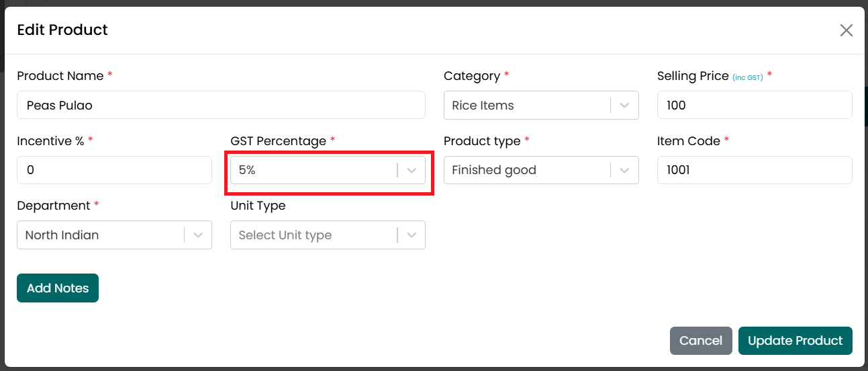
Task: Click the Update Product button
Action: pyautogui.click(x=795, y=341)
